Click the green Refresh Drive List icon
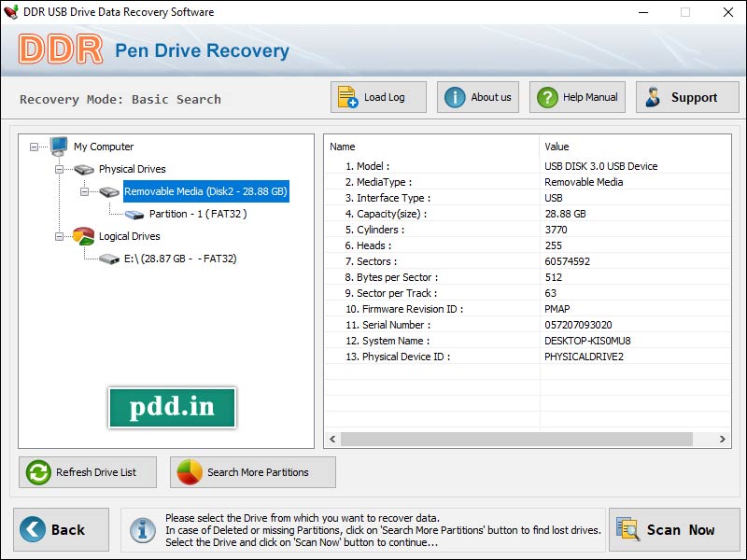The image size is (747, 560). [x=36, y=472]
